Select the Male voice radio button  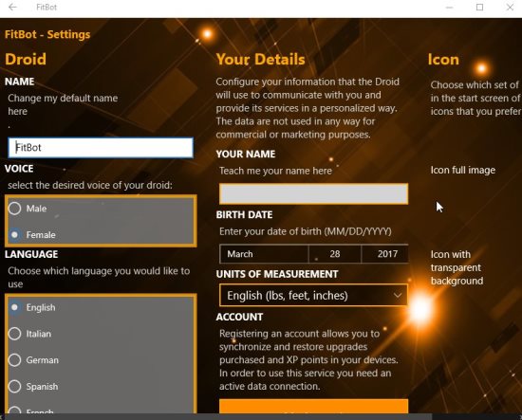coord(14,209)
